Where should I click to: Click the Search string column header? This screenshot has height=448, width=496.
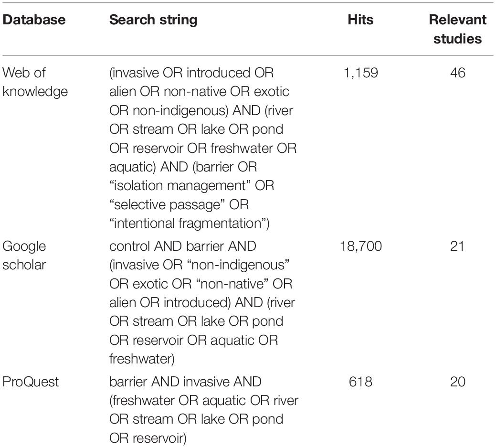click(153, 20)
